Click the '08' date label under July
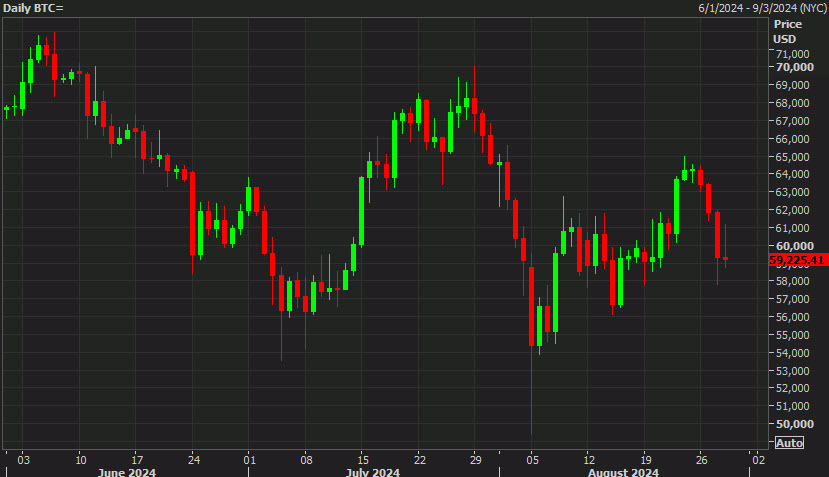Screen dimensions: 829x477 point(306,460)
